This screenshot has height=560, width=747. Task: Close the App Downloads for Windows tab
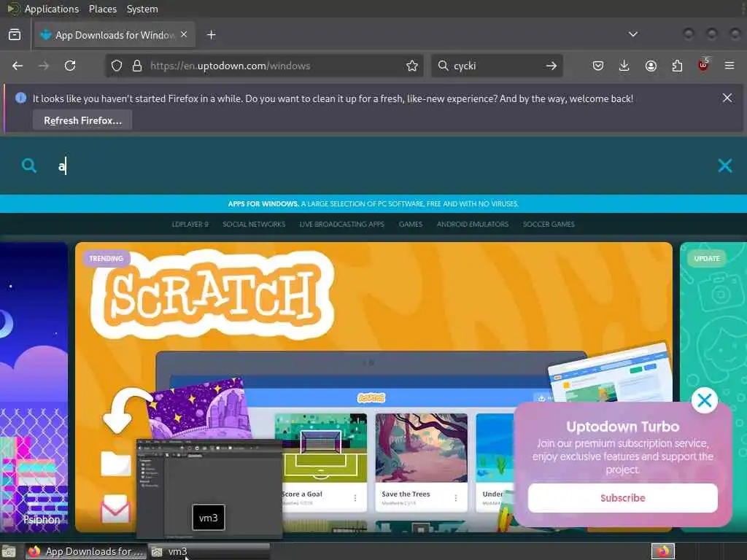pyautogui.click(x=184, y=35)
